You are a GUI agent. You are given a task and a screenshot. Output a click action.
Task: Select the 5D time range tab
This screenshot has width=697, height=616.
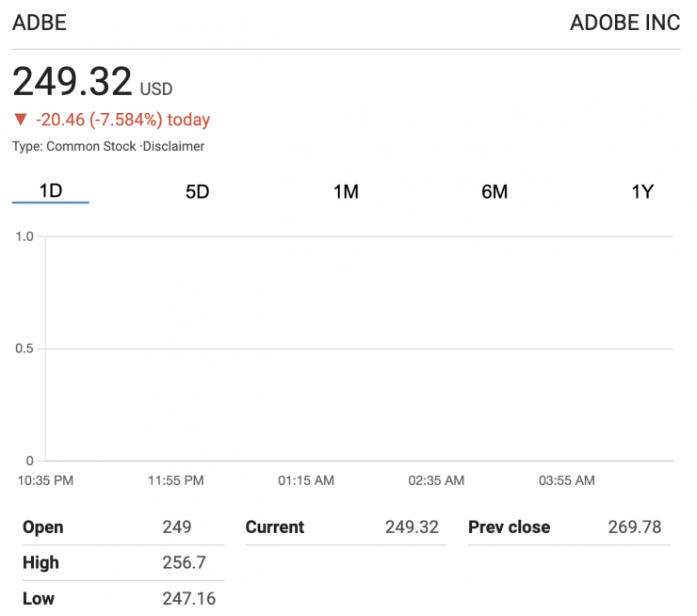point(197,191)
